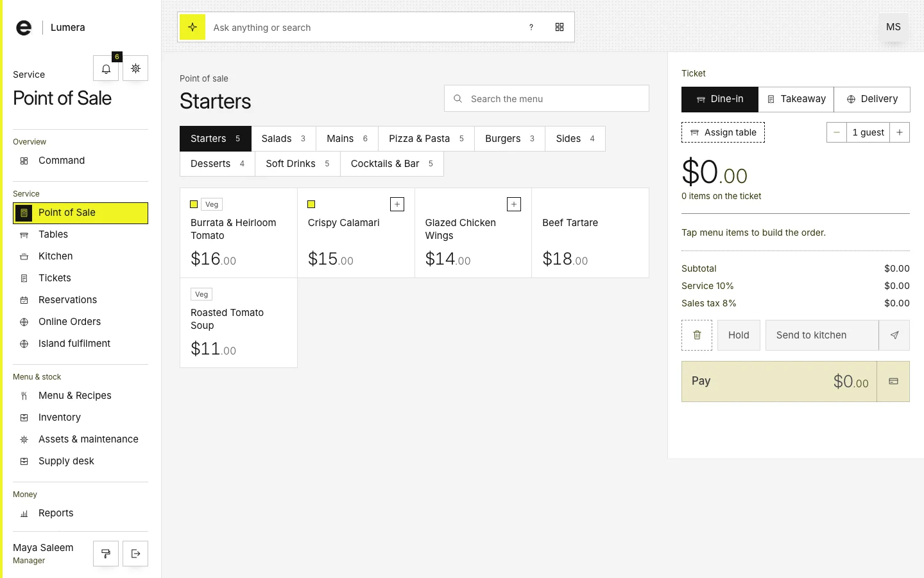Open Supply desk in the sidebar
Image resolution: width=924 pixels, height=578 pixels.
[80, 461]
